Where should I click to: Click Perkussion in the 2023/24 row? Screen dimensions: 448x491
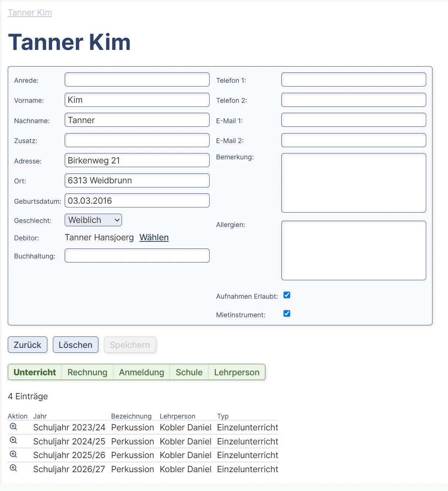pyautogui.click(x=133, y=427)
